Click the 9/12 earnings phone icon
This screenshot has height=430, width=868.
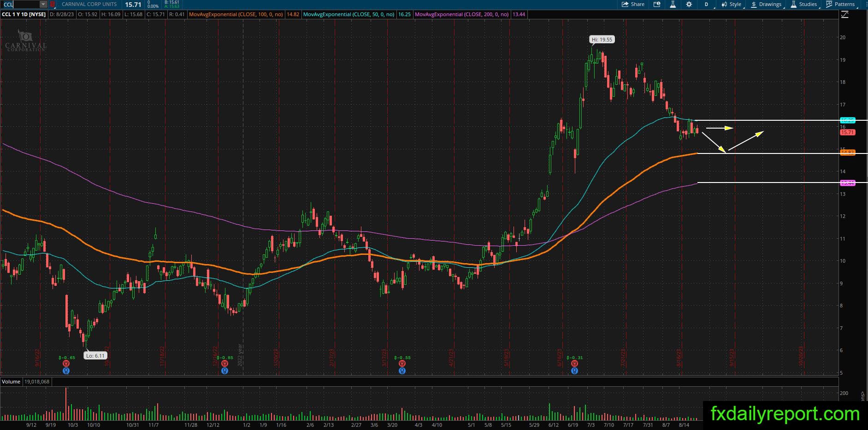[x=66, y=364]
